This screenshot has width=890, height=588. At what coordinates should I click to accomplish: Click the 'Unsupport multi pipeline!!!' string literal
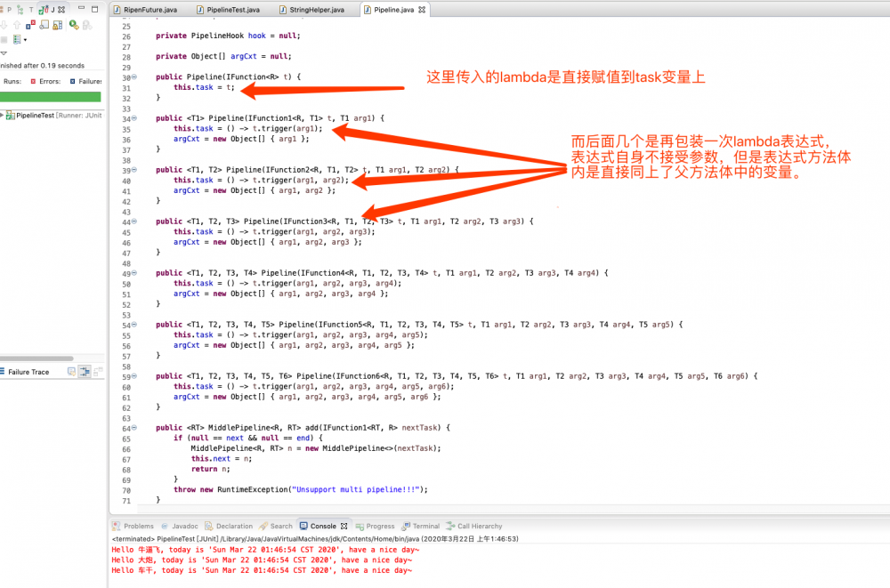click(356, 489)
